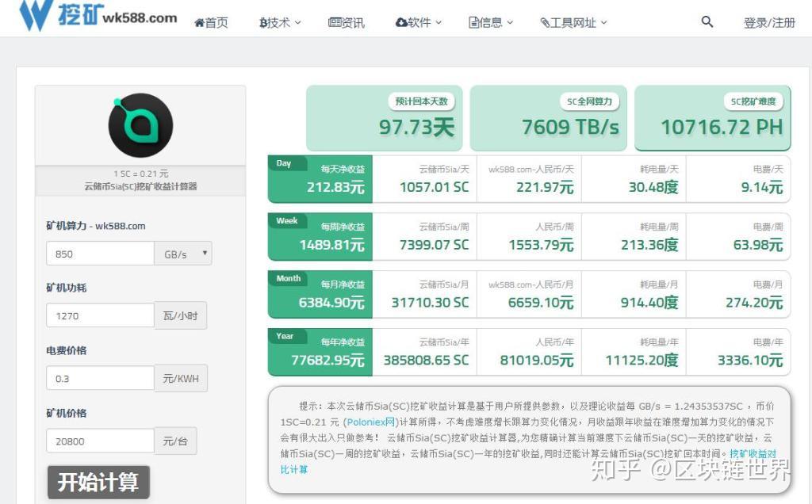Image resolution: width=812 pixels, height=504 pixels.
Task: Click 登录/注册 login link
Action: tap(769, 23)
